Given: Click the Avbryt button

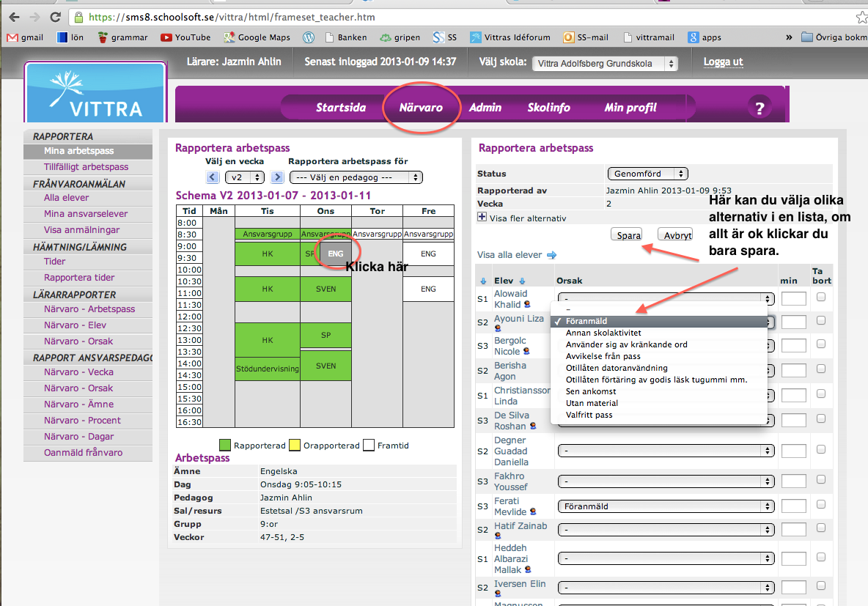Looking at the screenshot, I should pyautogui.click(x=675, y=235).
